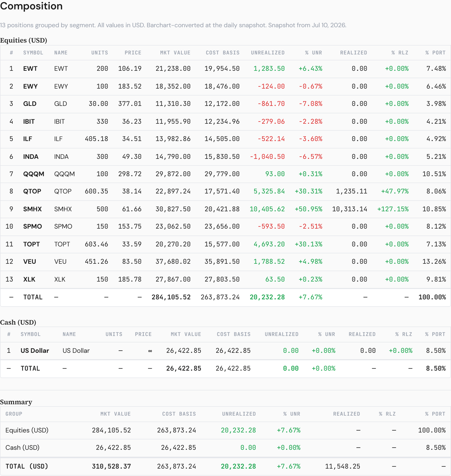Click the Equities % PORT column header
This screenshot has width=451, height=476.
[x=435, y=53]
